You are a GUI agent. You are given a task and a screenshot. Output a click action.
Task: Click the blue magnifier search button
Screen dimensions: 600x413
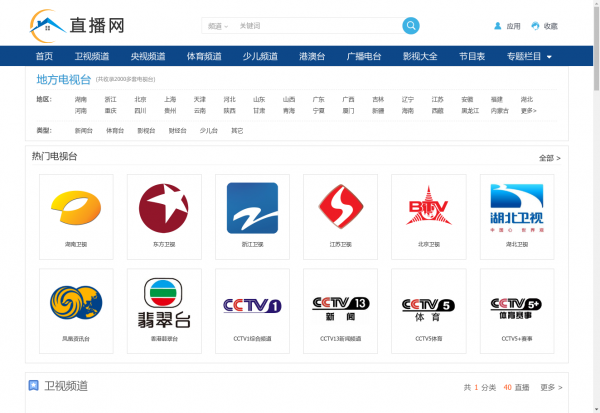411,26
